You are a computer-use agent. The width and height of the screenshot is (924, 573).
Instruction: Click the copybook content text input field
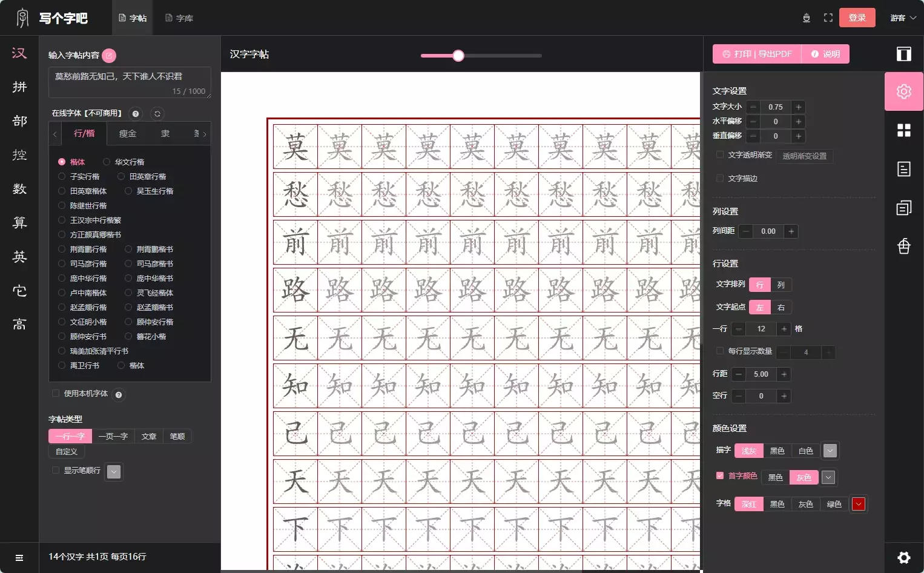pyautogui.click(x=130, y=82)
